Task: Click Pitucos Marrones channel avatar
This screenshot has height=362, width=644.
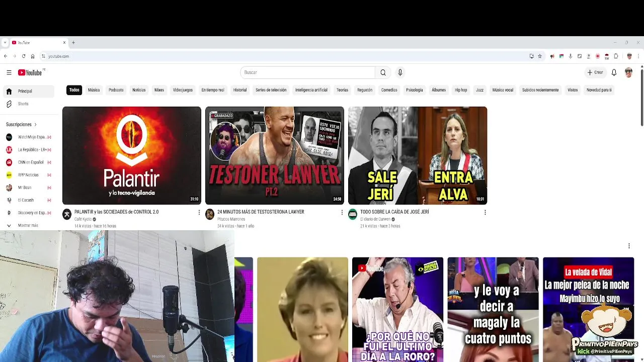Action: click(210, 215)
